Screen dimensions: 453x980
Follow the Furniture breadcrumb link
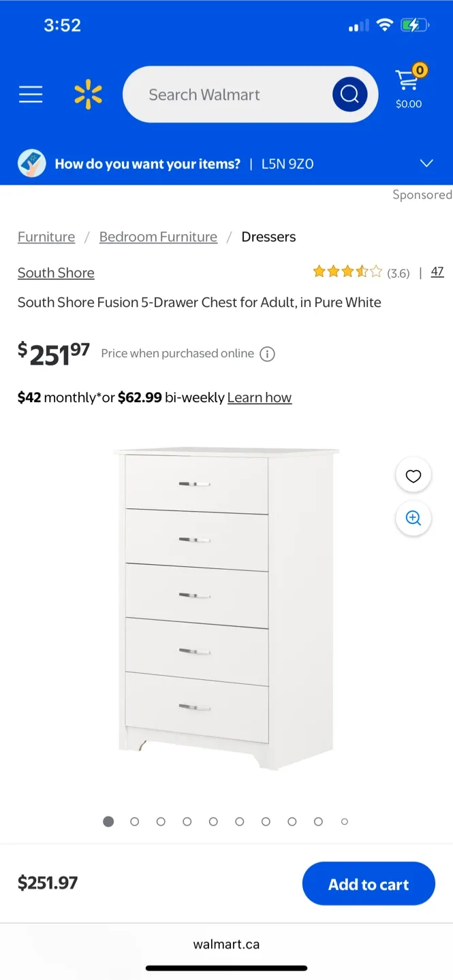point(46,236)
